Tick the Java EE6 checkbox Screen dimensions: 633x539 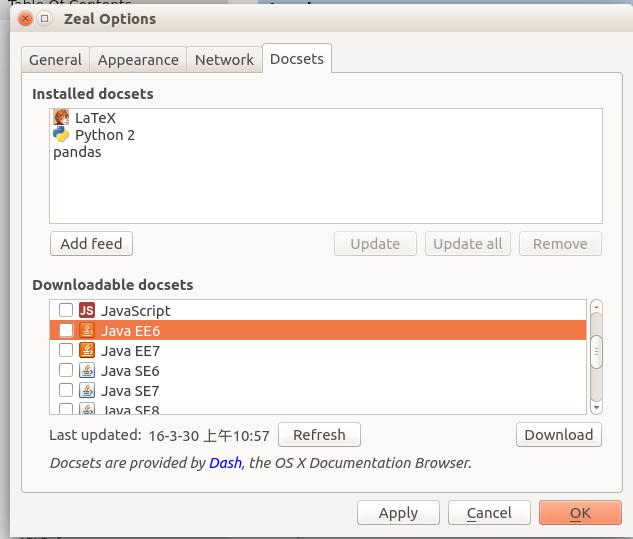tap(66, 330)
